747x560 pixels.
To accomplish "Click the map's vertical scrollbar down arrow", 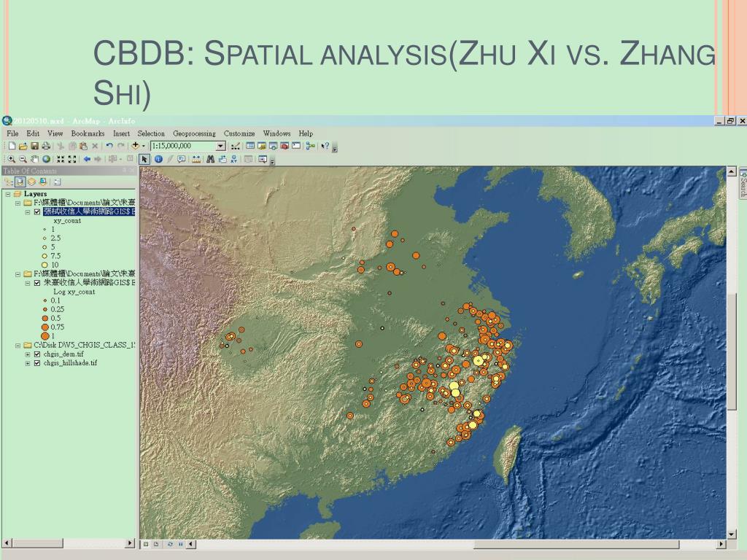I will pos(732,533).
